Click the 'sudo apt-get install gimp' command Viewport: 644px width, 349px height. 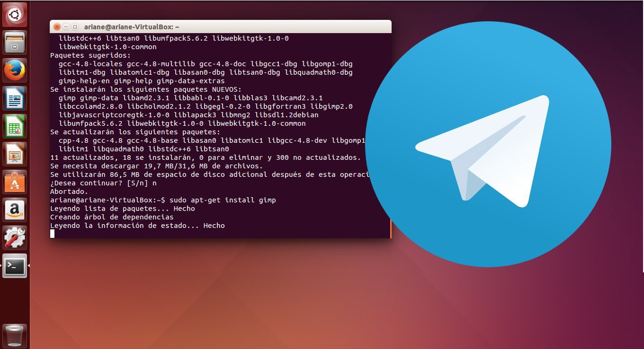click(222, 200)
